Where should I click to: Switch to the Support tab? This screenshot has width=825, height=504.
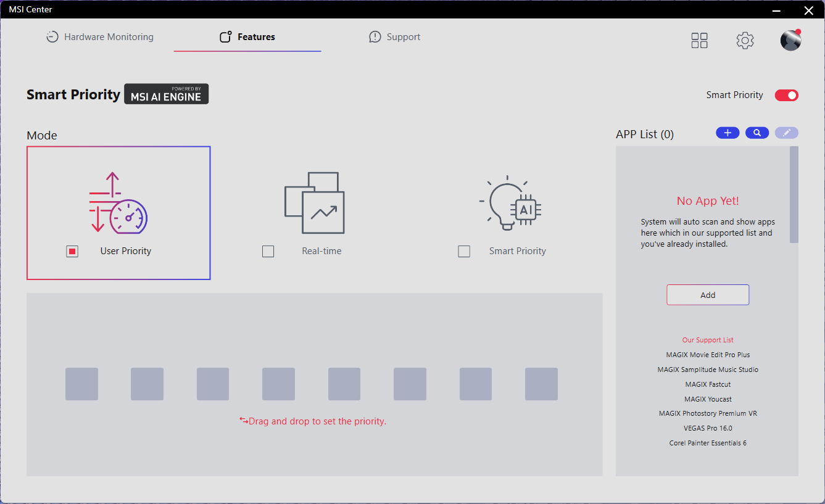click(394, 37)
